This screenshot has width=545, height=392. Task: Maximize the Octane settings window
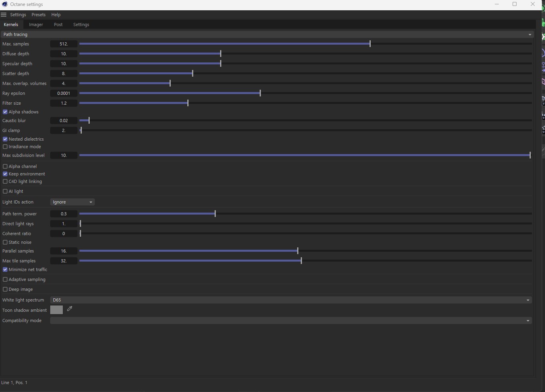coord(515,4)
